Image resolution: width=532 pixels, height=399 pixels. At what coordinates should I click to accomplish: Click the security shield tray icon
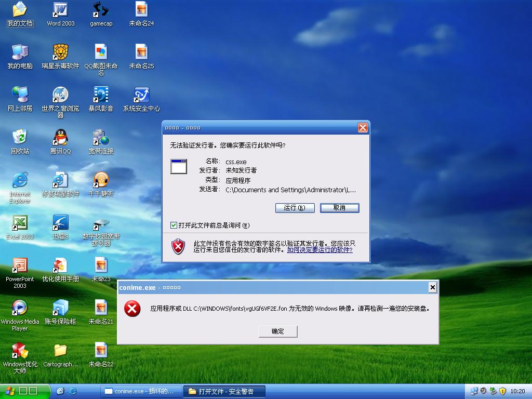tap(503, 391)
